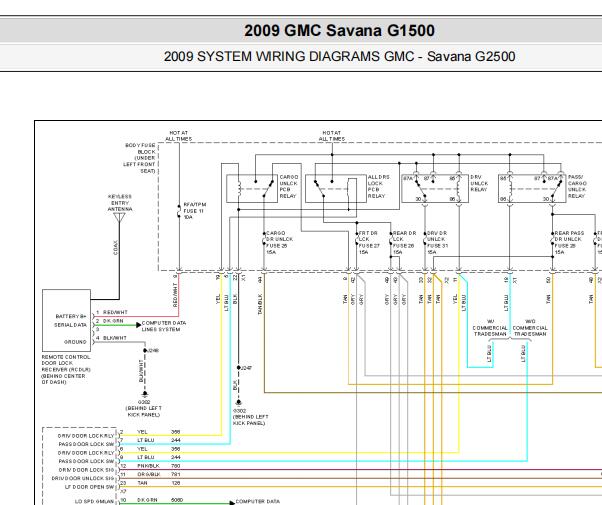
Task: Select the All Drs Lock PCB relay box
Action: [336, 189]
